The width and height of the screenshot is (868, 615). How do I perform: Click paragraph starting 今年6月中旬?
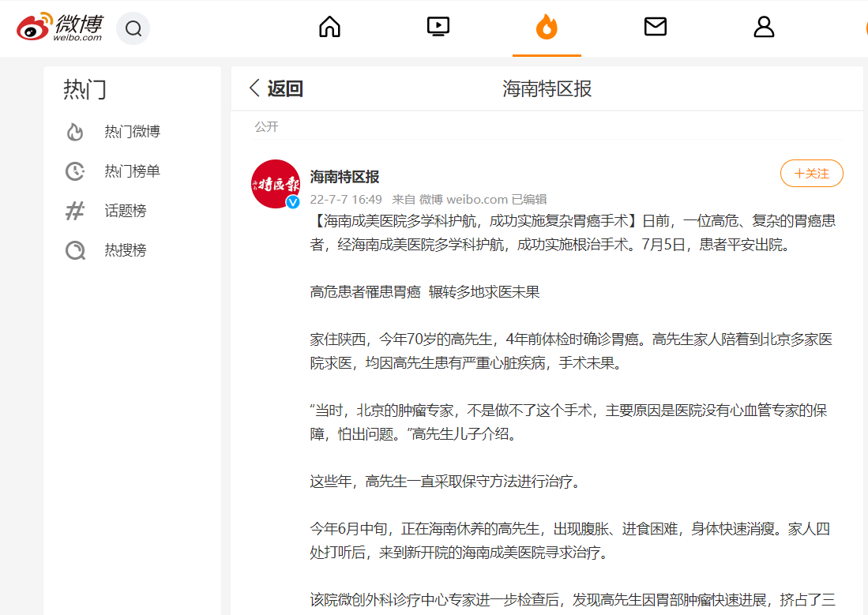coord(569,540)
